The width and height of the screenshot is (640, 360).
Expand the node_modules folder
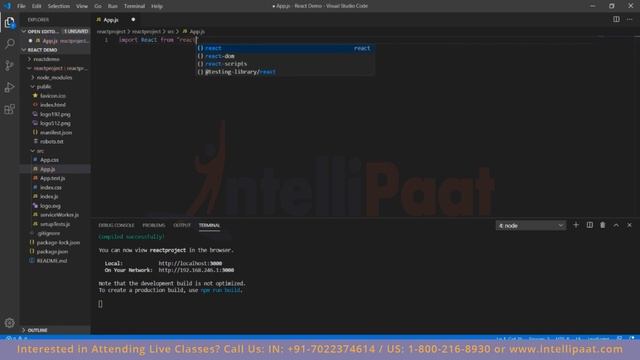coord(55,78)
